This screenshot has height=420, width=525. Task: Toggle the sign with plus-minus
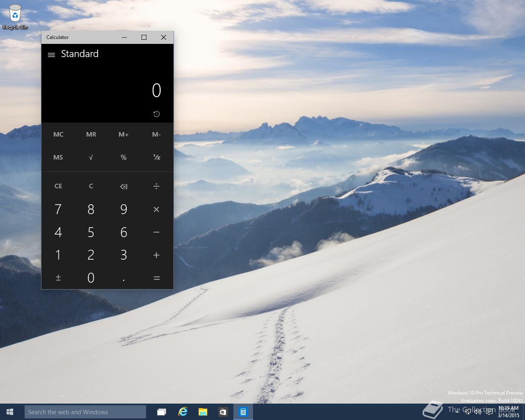[x=58, y=278]
